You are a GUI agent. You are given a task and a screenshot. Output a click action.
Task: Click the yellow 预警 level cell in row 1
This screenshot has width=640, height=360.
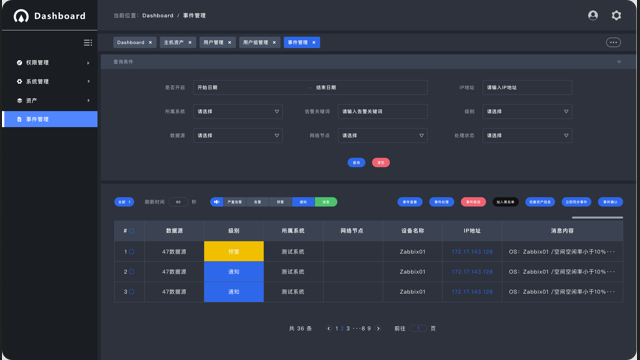tap(234, 251)
